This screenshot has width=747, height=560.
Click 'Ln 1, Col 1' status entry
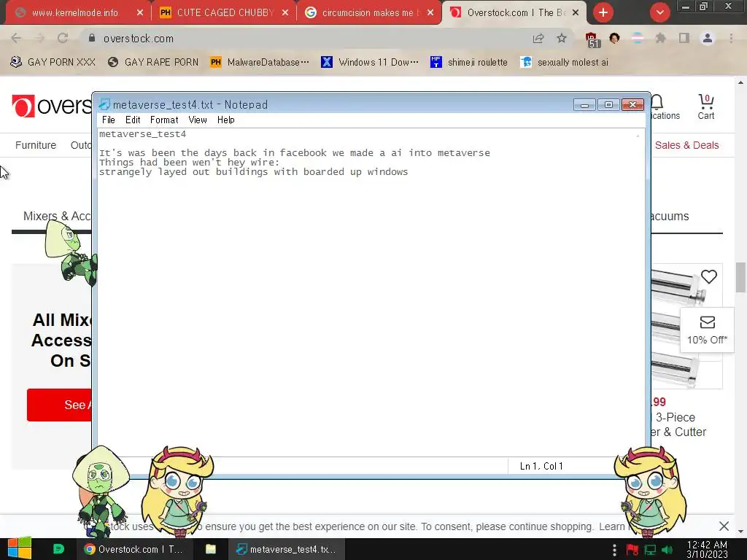(541, 466)
